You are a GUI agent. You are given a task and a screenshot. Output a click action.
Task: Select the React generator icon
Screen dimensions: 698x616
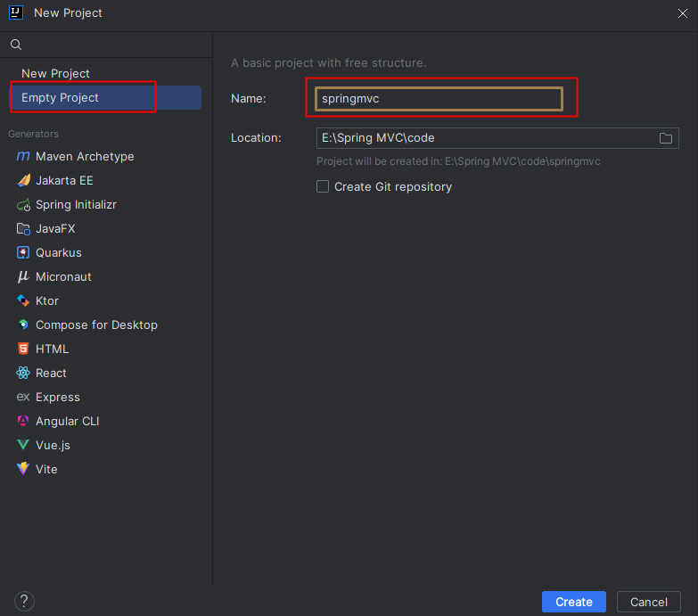click(x=23, y=374)
